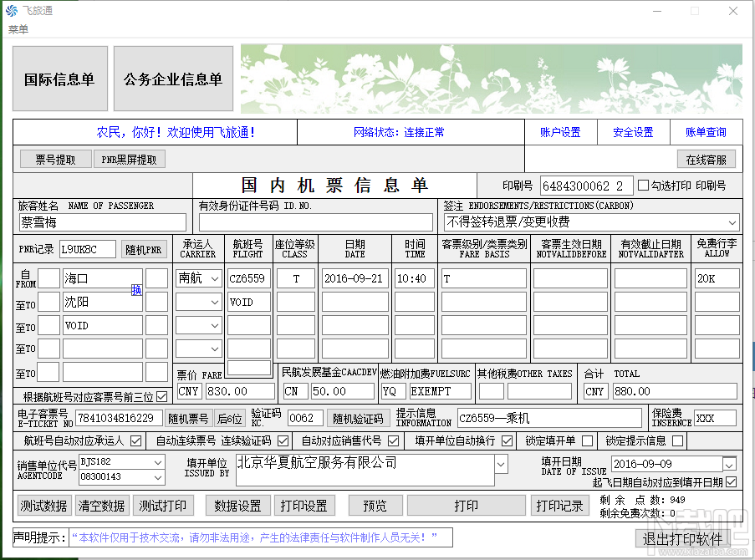
Task: Click the 后6位 button
Action: (x=230, y=419)
